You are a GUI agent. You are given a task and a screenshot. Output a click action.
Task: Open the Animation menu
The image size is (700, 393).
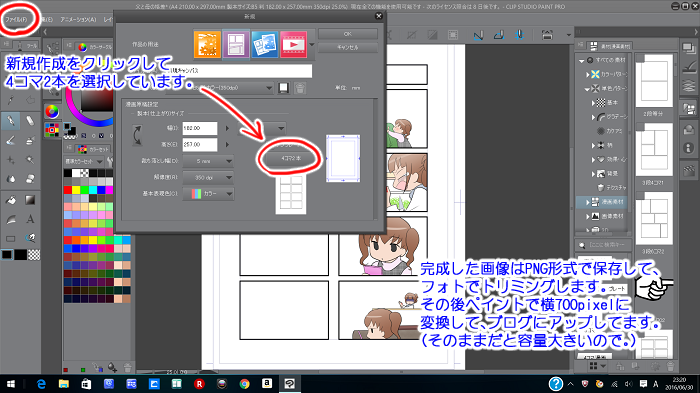tap(78, 20)
